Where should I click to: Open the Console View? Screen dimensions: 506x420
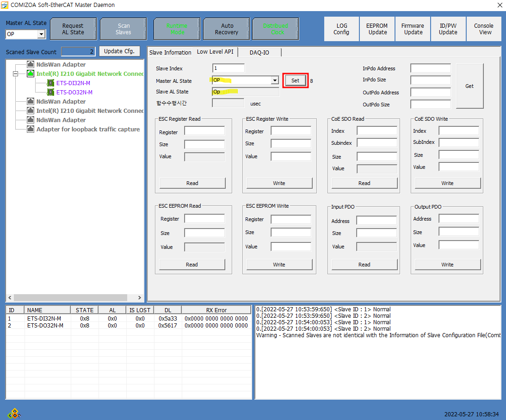point(483,29)
